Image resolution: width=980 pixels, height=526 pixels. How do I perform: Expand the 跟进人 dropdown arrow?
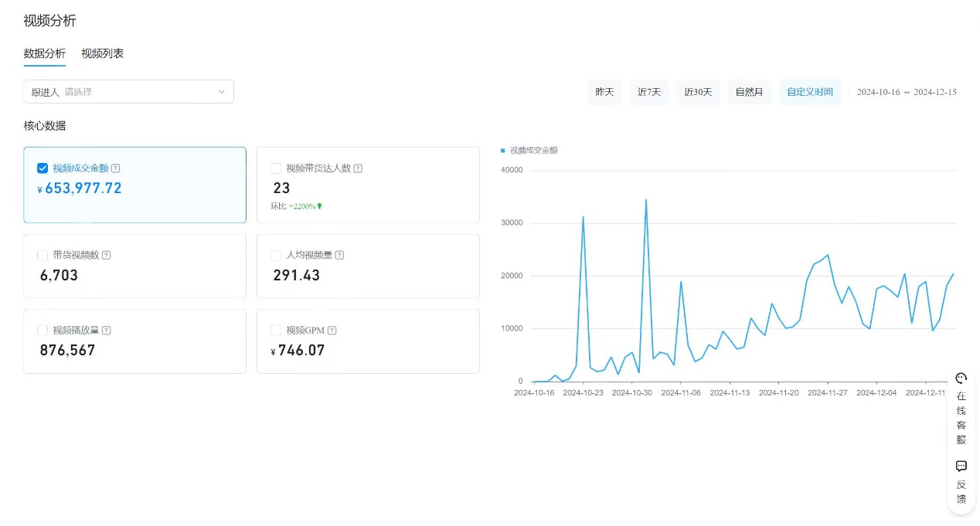click(221, 92)
